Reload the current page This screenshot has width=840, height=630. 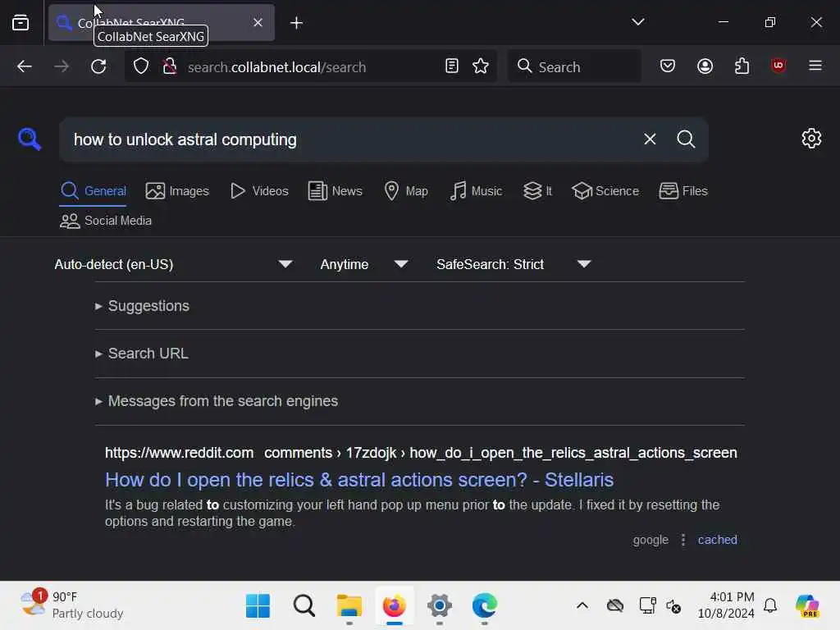98,66
